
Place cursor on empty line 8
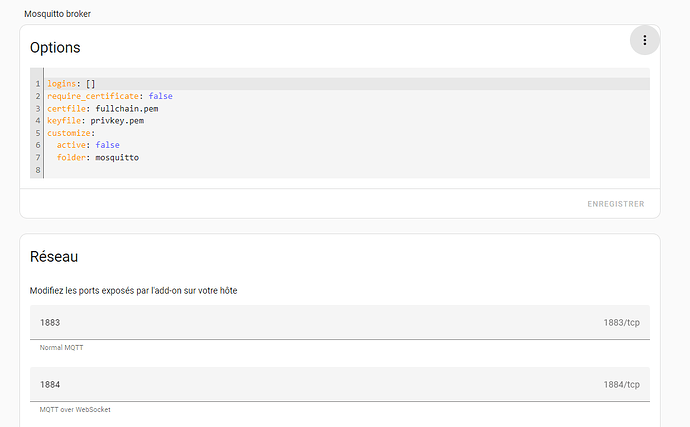click(200, 170)
